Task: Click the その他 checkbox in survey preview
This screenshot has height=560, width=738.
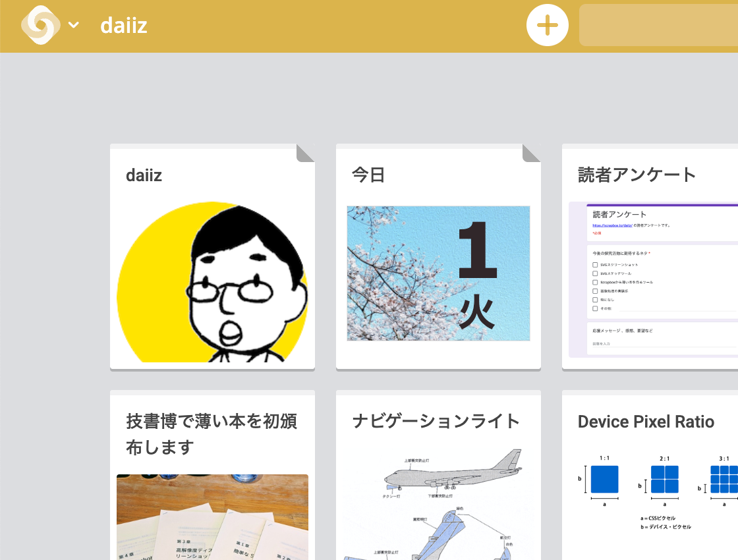Action: [x=595, y=309]
